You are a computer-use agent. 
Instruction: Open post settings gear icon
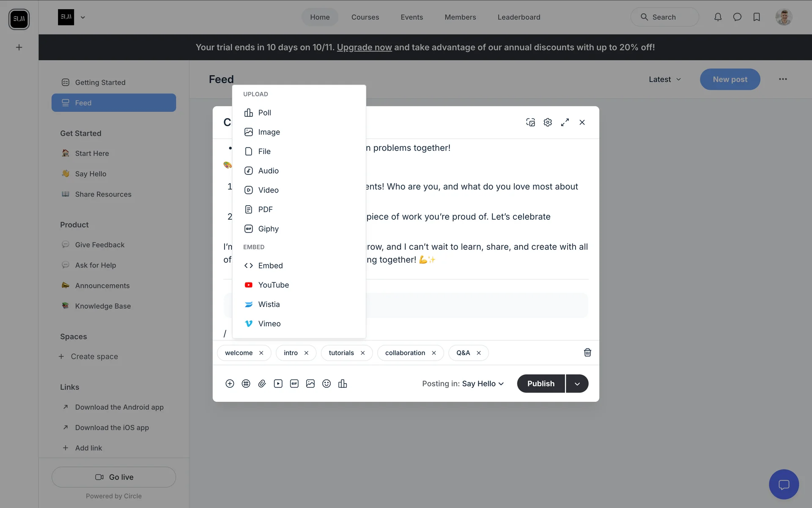pyautogui.click(x=548, y=122)
